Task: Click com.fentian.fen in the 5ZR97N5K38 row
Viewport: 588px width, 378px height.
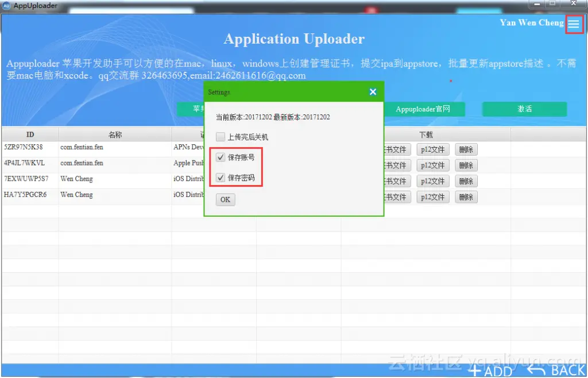Action: click(82, 147)
